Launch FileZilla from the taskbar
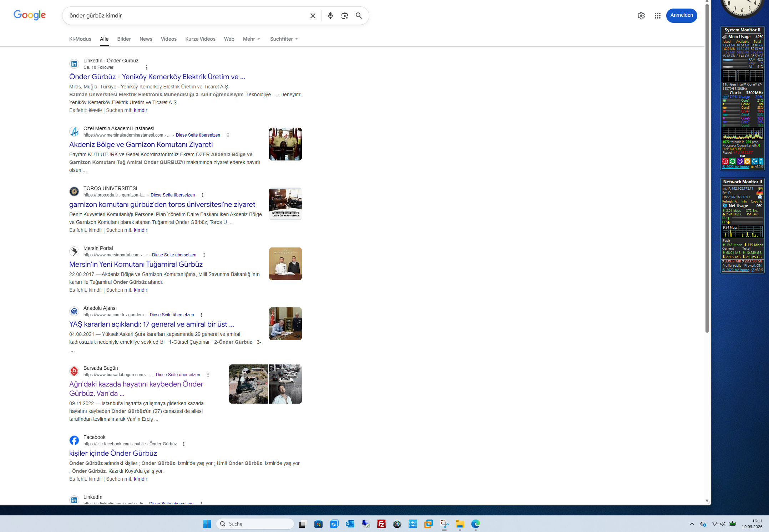 pyautogui.click(x=381, y=524)
